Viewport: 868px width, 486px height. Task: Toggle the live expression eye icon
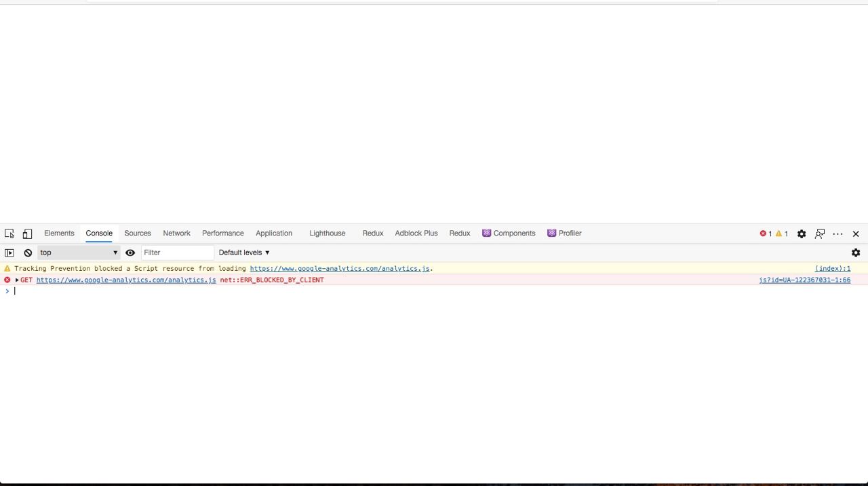130,253
